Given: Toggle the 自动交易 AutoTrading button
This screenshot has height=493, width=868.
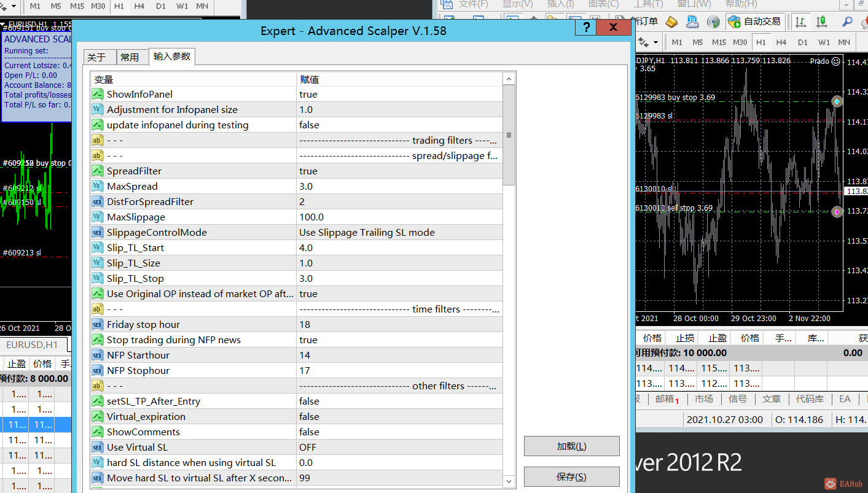Looking at the screenshot, I should pyautogui.click(x=754, y=21).
